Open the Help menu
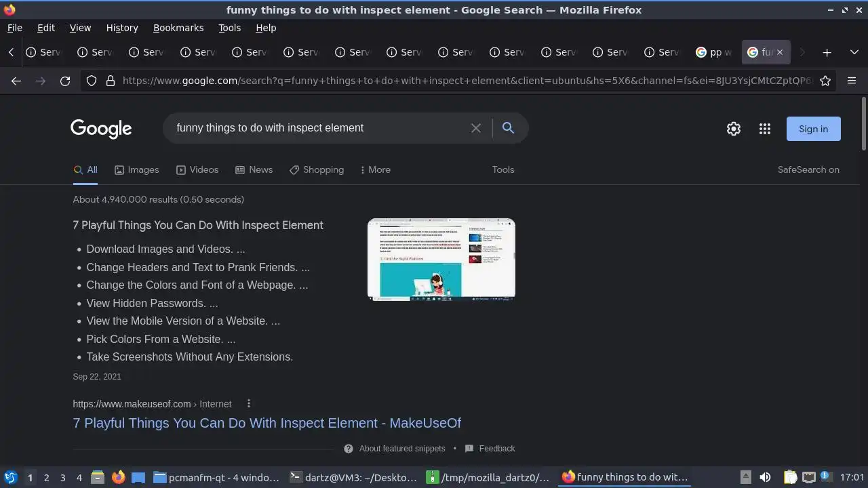The height and width of the screenshot is (488, 868). pos(266,28)
